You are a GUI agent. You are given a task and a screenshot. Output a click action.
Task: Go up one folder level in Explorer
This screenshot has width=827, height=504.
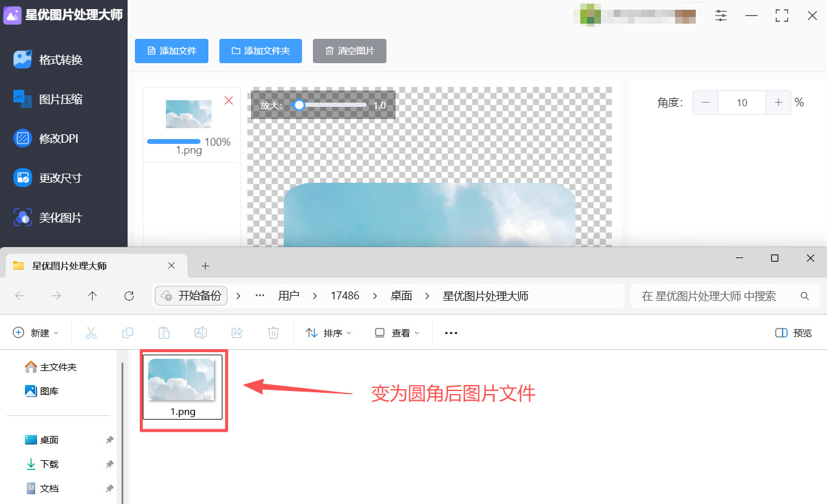[x=92, y=296]
